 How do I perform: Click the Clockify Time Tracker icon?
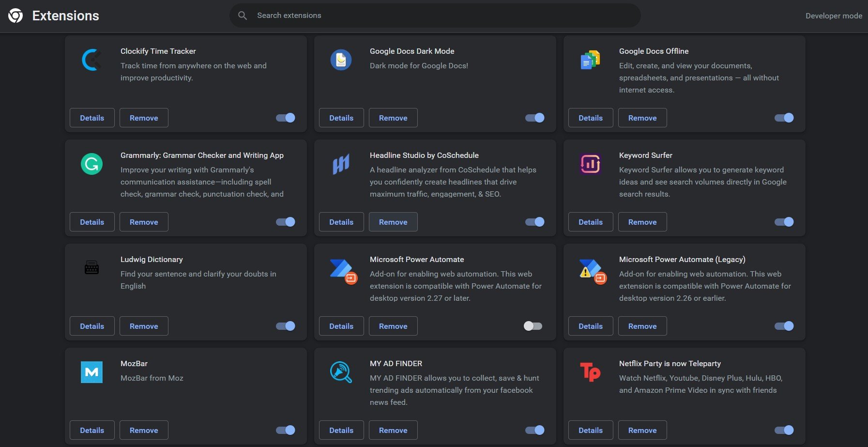(x=91, y=60)
